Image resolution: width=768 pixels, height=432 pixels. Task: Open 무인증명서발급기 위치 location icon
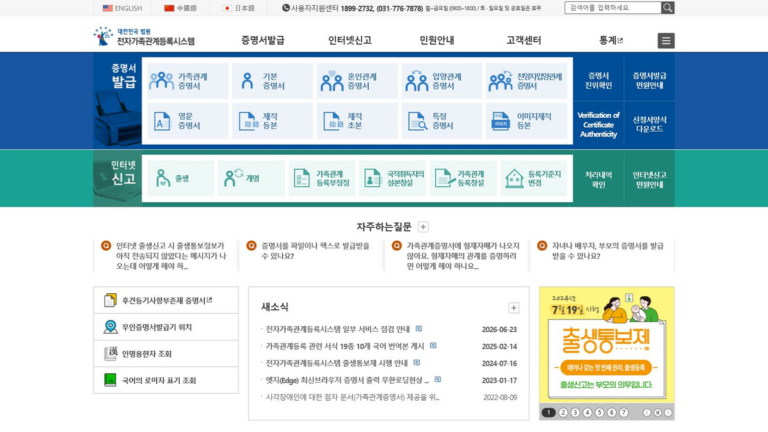click(x=110, y=327)
